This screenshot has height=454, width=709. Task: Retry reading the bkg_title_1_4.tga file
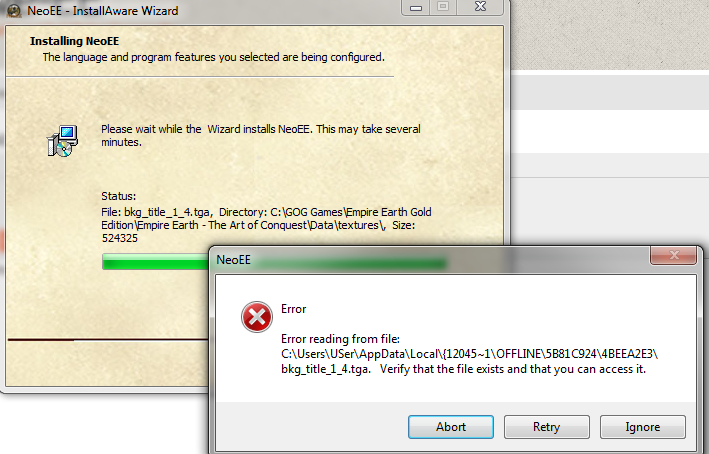546,427
